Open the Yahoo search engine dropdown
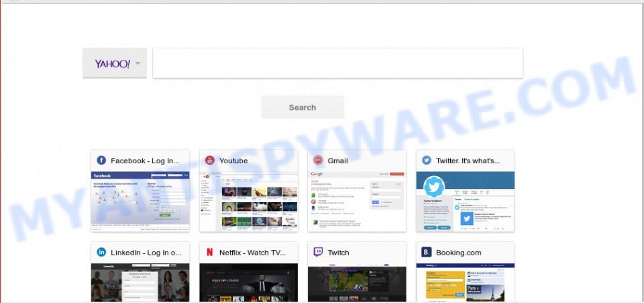The image size is (644, 303). click(x=115, y=63)
